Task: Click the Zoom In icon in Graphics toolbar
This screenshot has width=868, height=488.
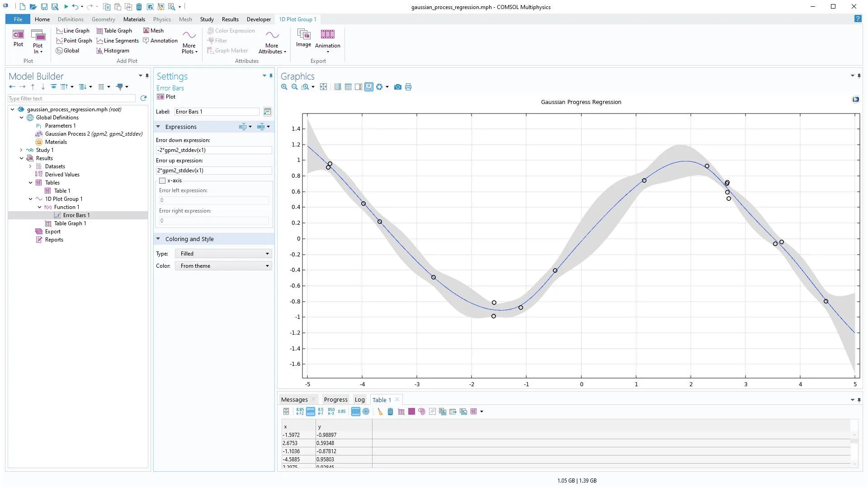Action: click(x=284, y=87)
